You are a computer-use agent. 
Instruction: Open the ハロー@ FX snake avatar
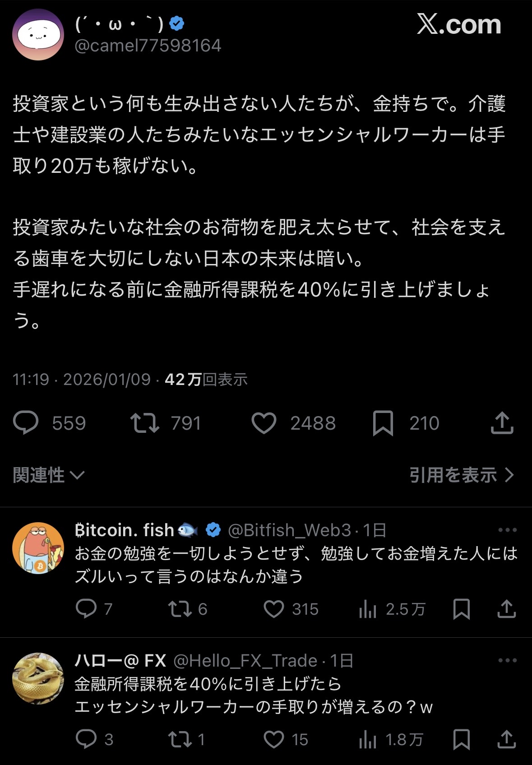tap(38, 678)
